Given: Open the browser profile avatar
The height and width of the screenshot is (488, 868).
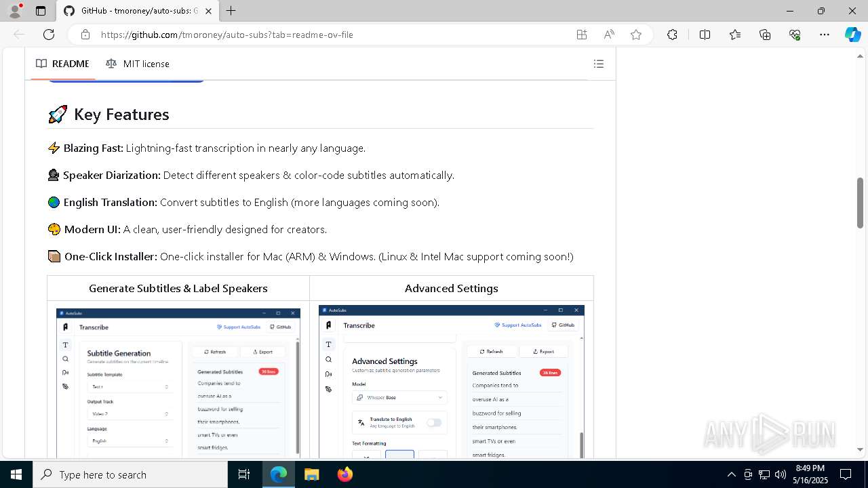Looking at the screenshot, I should (15, 11).
